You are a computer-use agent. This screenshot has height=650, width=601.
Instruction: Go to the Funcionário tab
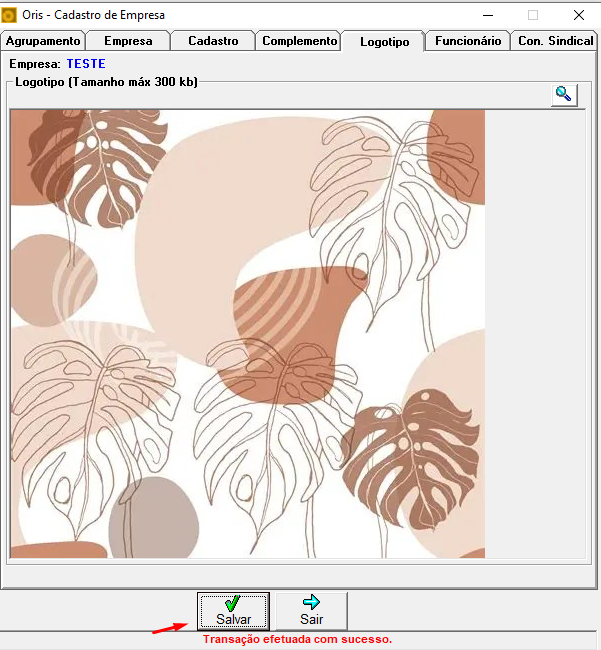(468, 41)
